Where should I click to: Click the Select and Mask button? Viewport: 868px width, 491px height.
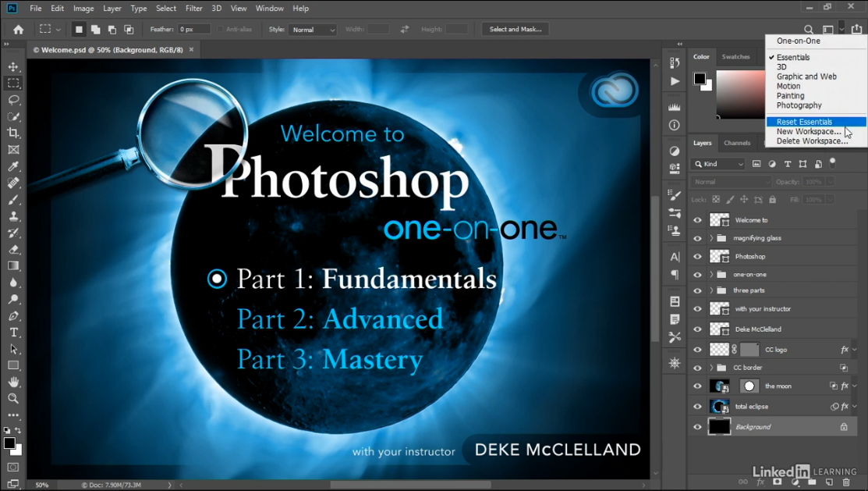[x=515, y=30]
